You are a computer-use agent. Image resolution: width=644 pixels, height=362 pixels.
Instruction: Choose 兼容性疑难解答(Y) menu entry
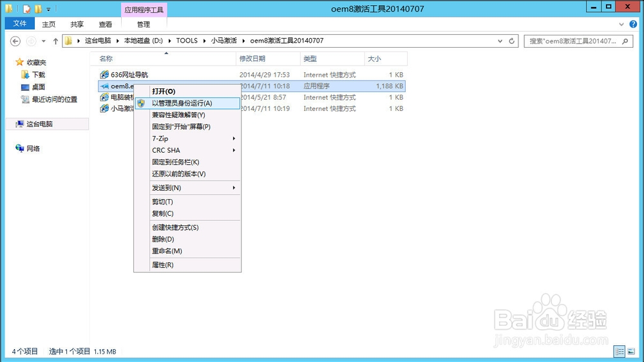[x=187, y=115]
